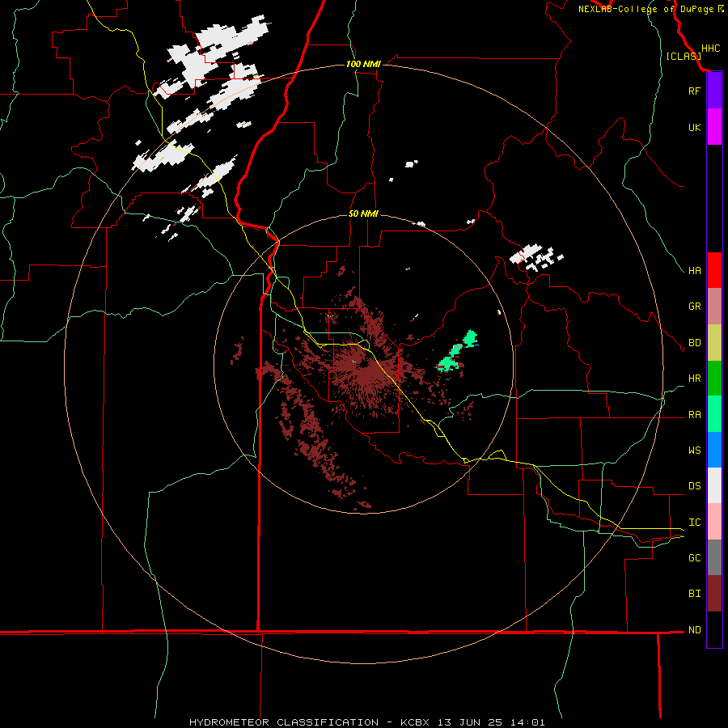
Task: Click the black ND legend swatch
Action: pyautogui.click(x=714, y=629)
